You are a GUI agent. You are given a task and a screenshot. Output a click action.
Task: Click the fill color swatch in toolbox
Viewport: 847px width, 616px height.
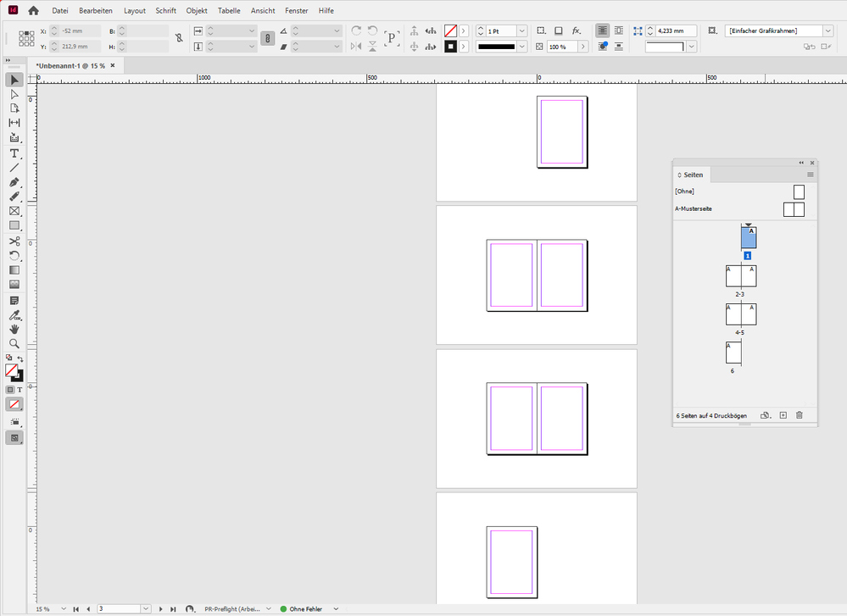[x=12, y=370]
